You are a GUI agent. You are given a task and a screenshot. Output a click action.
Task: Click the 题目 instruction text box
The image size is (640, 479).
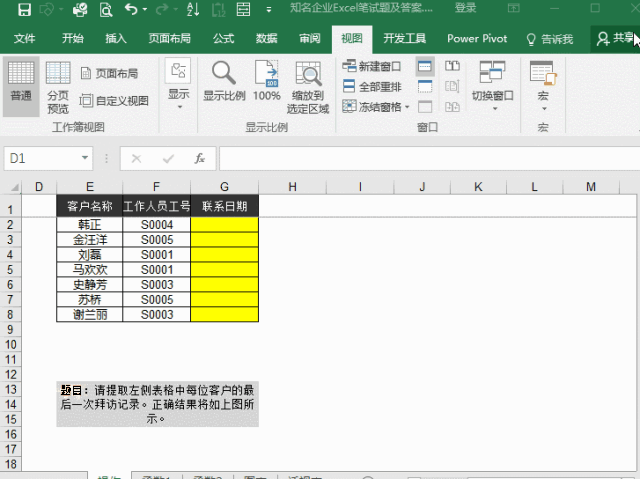click(x=158, y=404)
